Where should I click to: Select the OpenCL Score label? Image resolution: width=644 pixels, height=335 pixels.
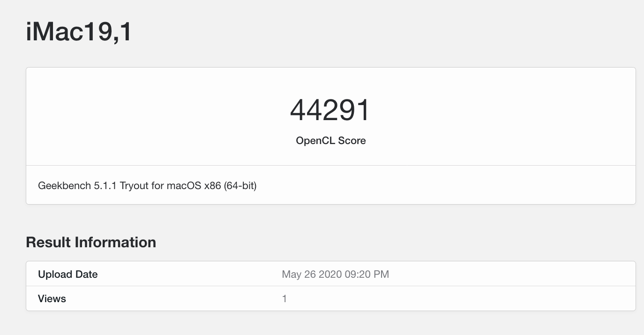[330, 140]
